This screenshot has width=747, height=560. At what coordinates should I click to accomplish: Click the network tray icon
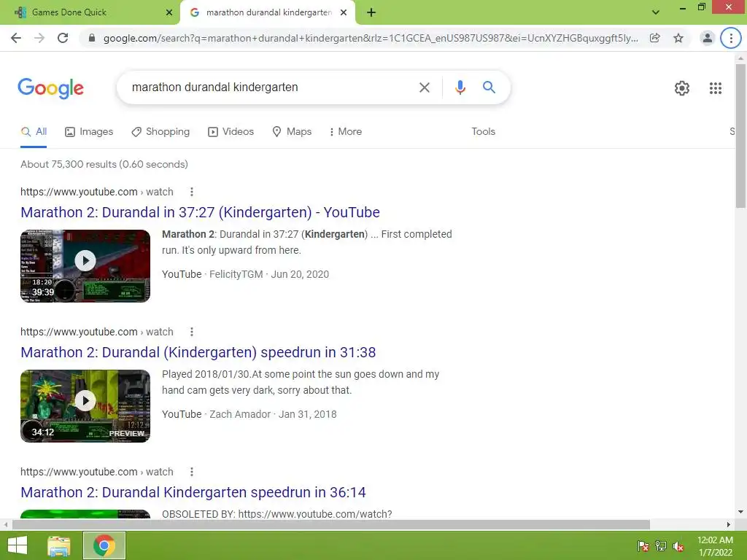(x=661, y=546)
